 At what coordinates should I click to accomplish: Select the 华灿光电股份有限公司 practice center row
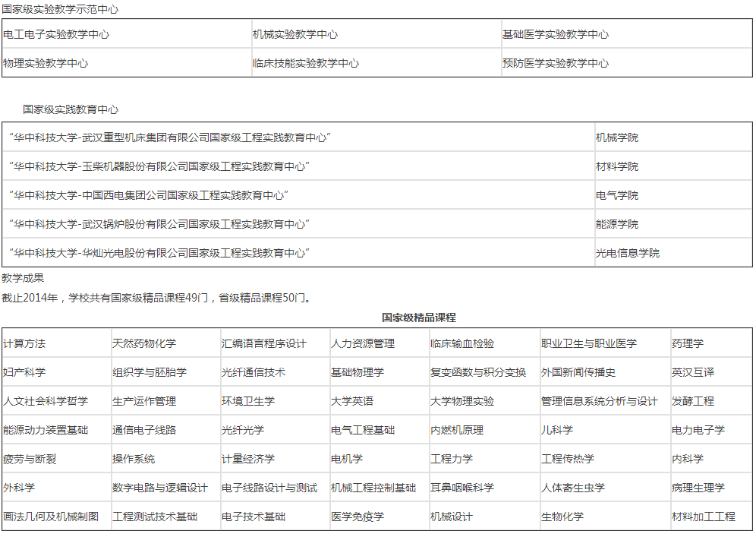click(377, 253)
